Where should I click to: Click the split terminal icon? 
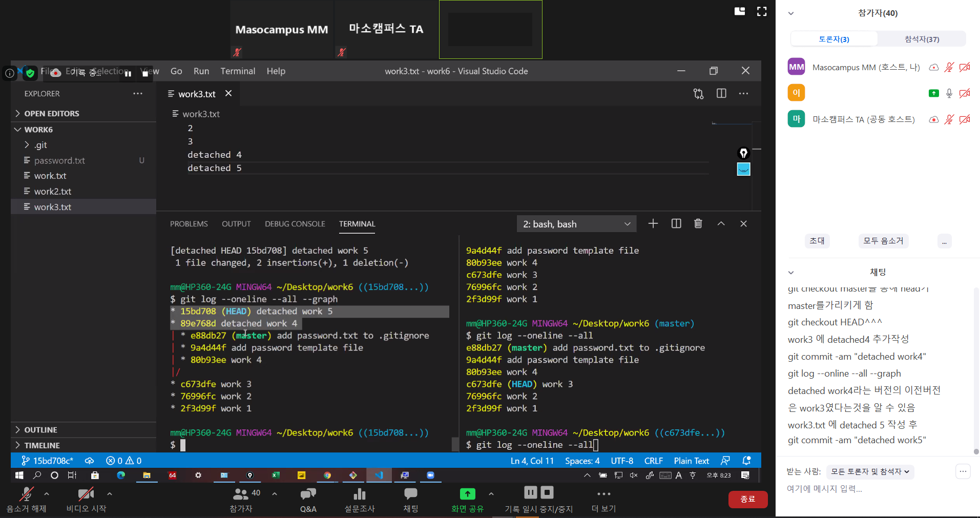coord(676,223)
